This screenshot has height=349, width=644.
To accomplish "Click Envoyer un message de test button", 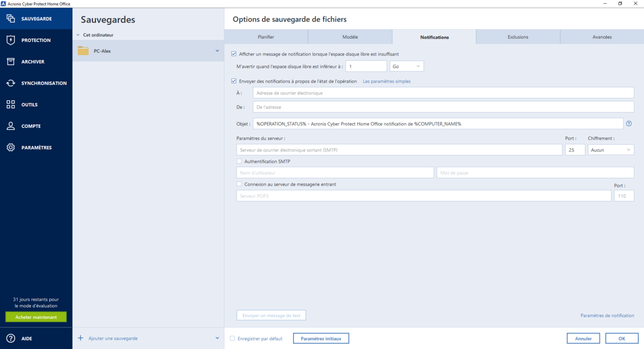I will click(x=271, y=315).
